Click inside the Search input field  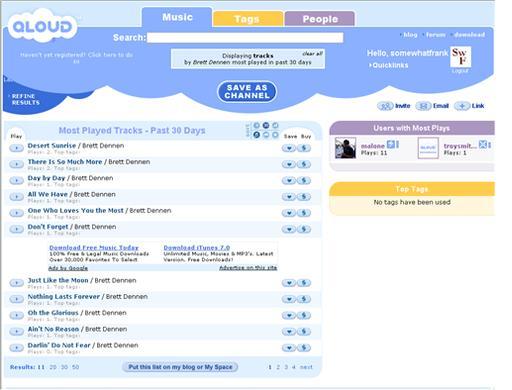(x=245, y=38)
